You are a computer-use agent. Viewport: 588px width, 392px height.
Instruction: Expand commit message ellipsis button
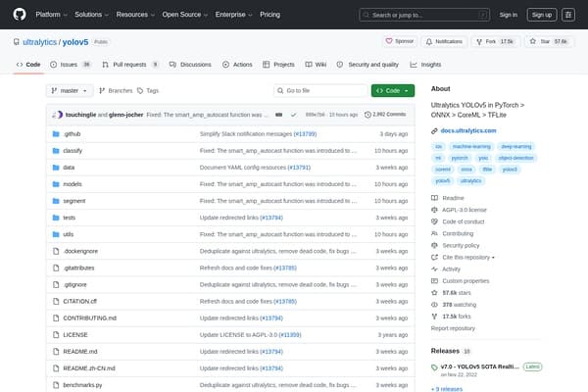278,115
